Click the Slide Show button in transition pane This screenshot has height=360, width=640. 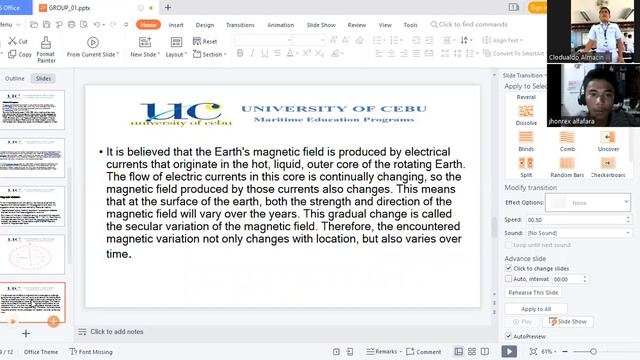pos(568,322)
